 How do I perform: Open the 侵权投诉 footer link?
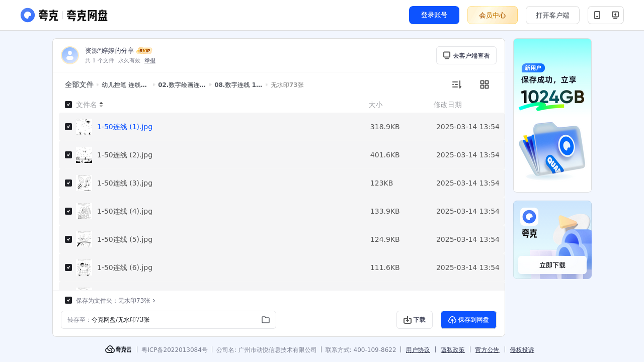pyautogui.click(x=522, y=350)
